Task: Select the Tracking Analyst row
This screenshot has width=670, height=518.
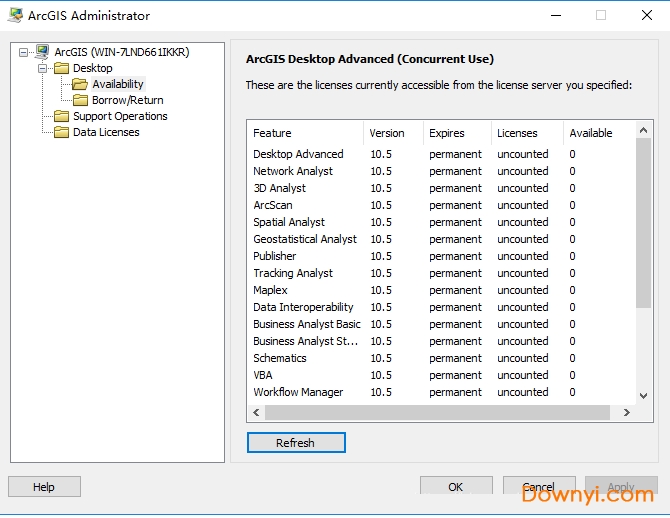Action: point(441,273)
